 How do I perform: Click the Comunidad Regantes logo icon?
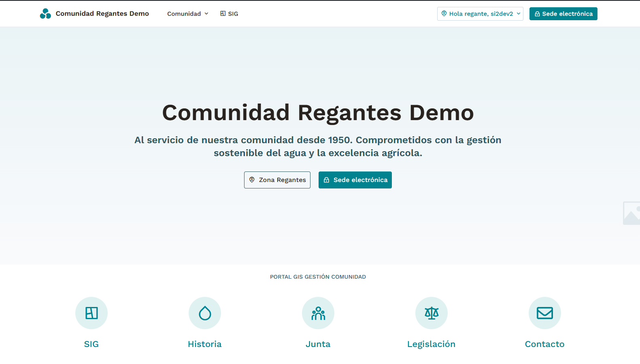(45, 14)
